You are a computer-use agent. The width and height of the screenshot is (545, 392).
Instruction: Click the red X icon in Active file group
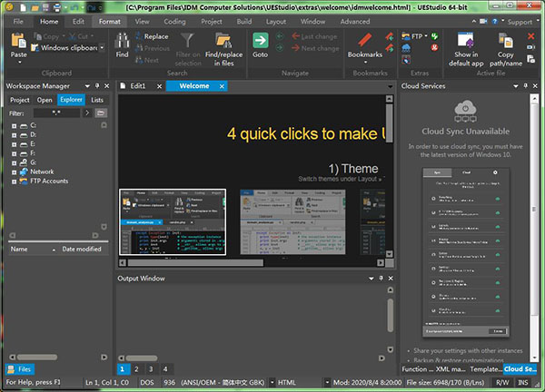(530, 36)
